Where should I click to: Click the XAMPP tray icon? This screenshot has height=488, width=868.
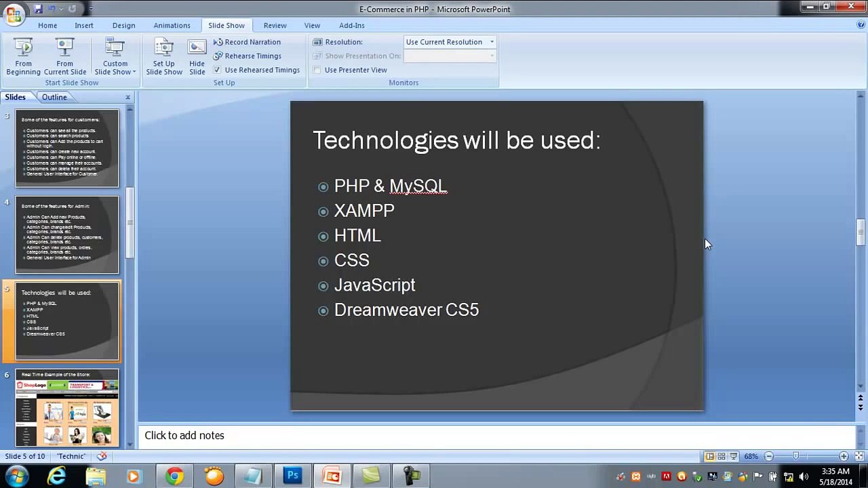pyautogui.click(x=636, y=476)
